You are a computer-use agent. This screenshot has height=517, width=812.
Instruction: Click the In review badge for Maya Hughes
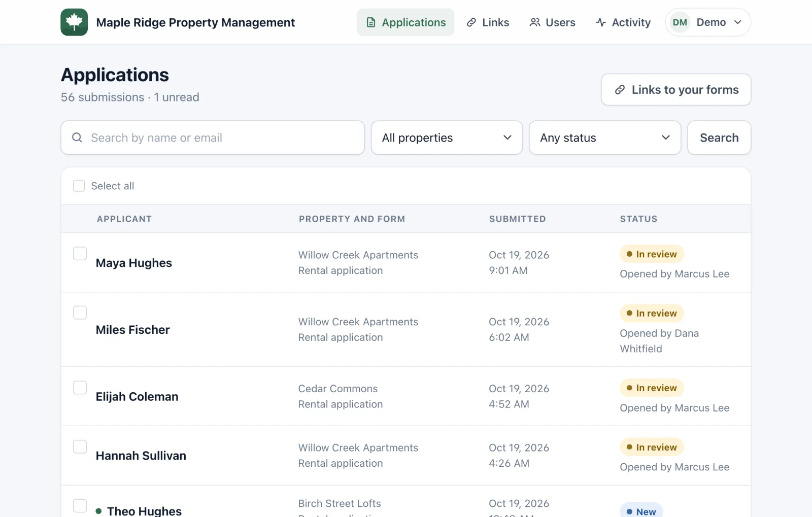click(x=652, y=254)
